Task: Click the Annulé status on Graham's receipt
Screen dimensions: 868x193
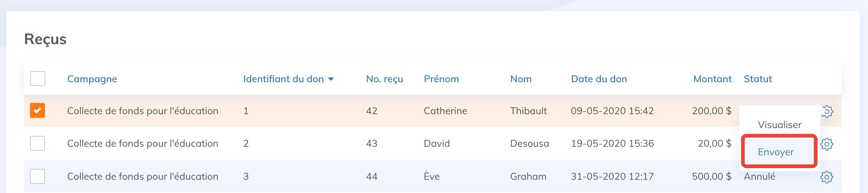Action: [759, 176]
